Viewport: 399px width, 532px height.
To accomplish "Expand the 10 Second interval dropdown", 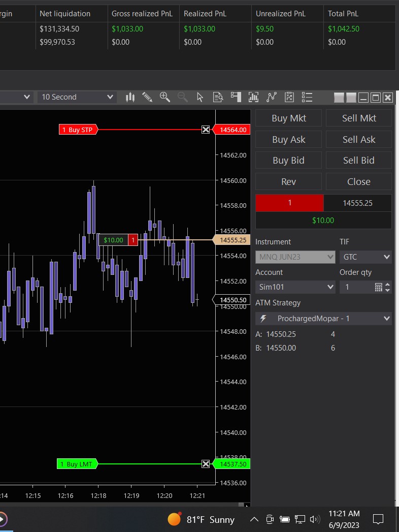I will (77, 97).
